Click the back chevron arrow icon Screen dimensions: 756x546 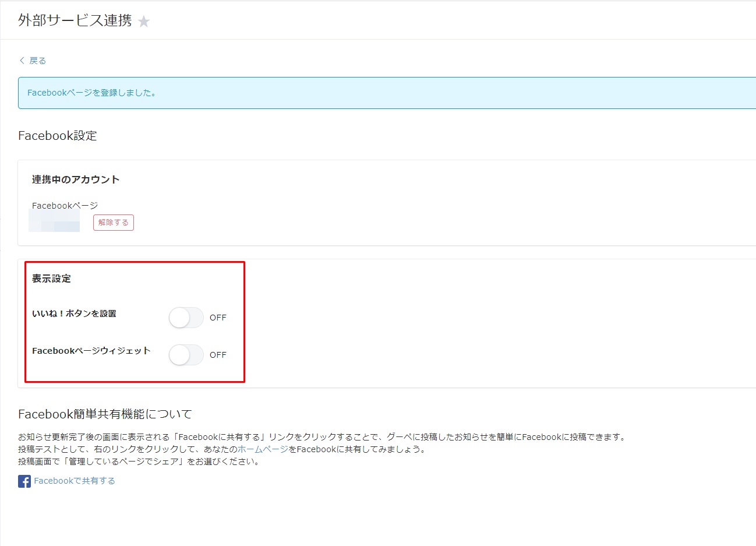tap(22, 60)
